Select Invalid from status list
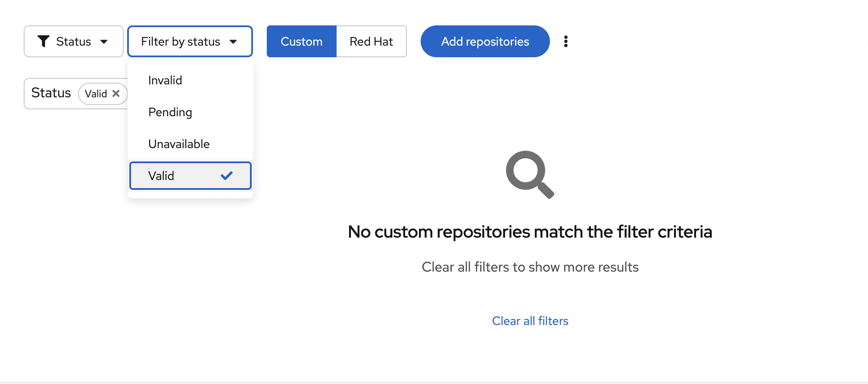 (x=165, y=80)
